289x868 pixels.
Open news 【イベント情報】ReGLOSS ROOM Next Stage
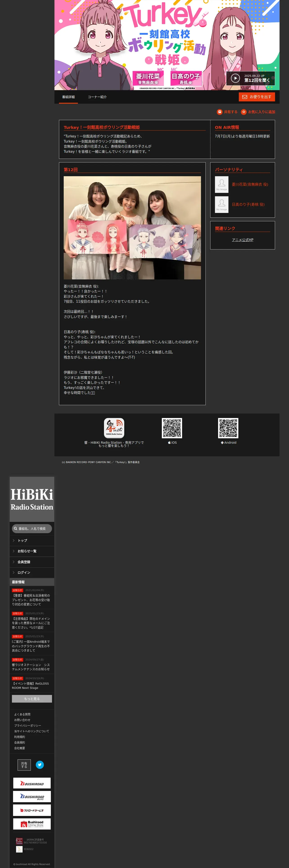[30, 686]
